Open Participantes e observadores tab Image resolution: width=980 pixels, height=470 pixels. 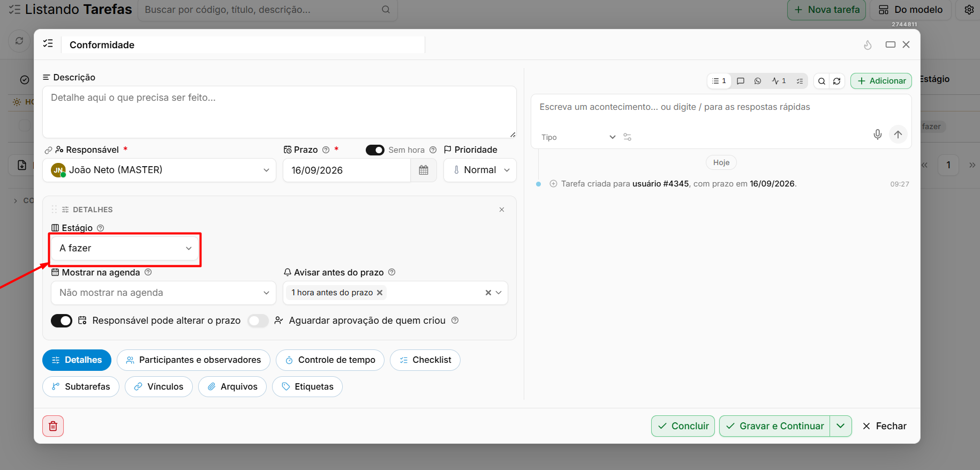point(193,360)
